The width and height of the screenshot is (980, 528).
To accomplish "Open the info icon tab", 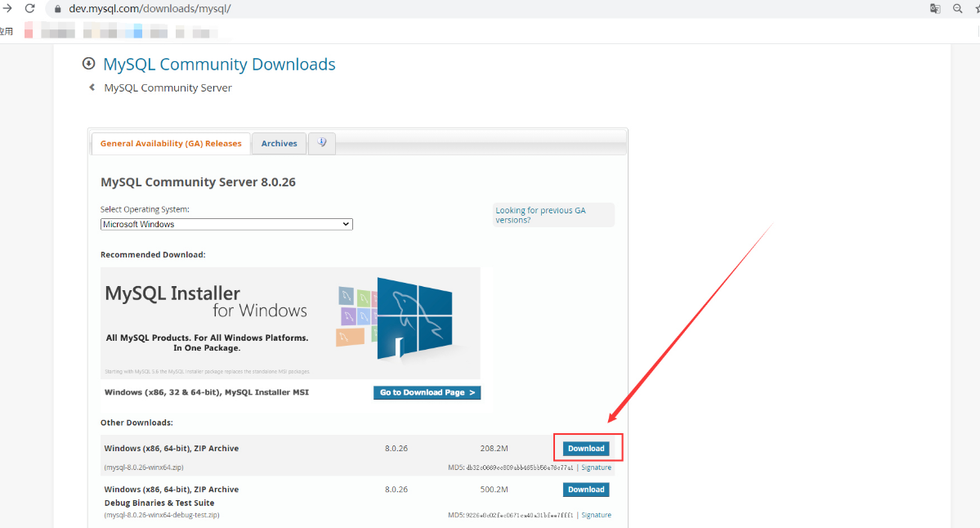I will point(322,143).
